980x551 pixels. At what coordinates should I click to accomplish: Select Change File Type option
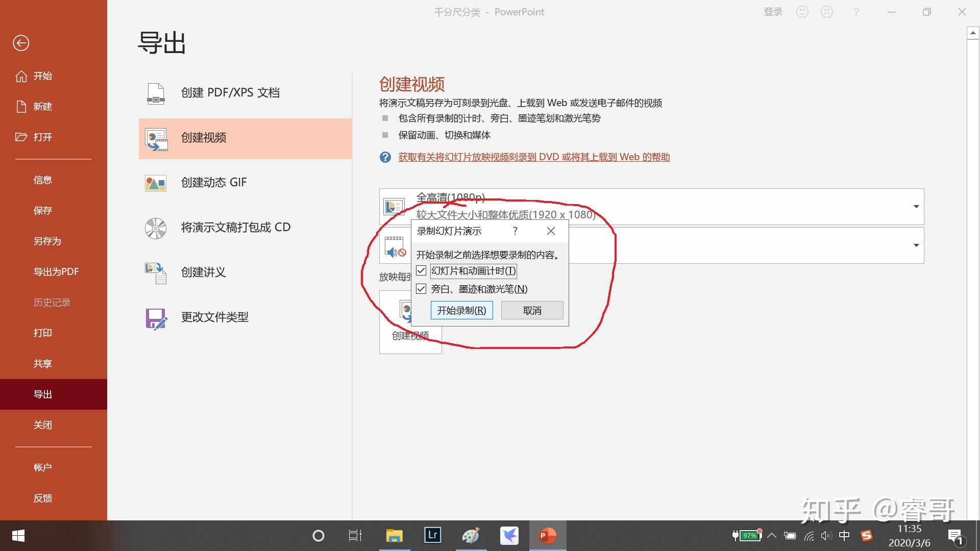point(214,317)
